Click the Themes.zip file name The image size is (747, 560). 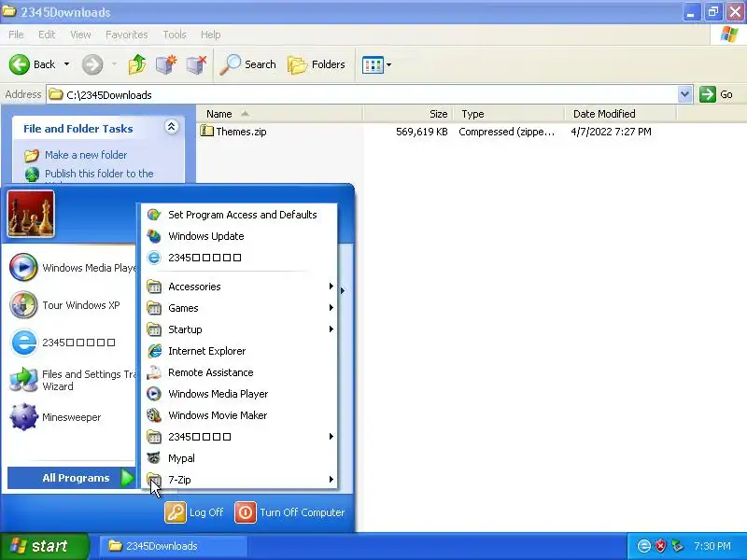241,132
